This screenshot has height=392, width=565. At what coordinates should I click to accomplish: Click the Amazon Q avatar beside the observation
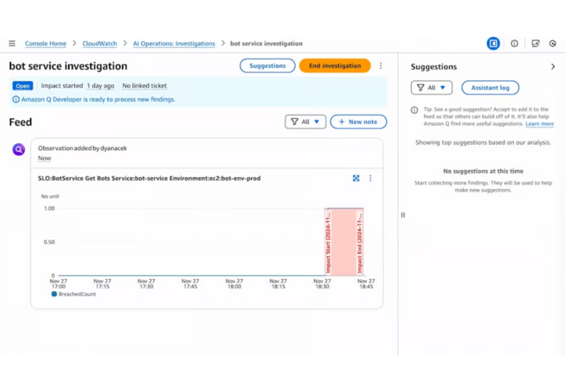(19, 149)
